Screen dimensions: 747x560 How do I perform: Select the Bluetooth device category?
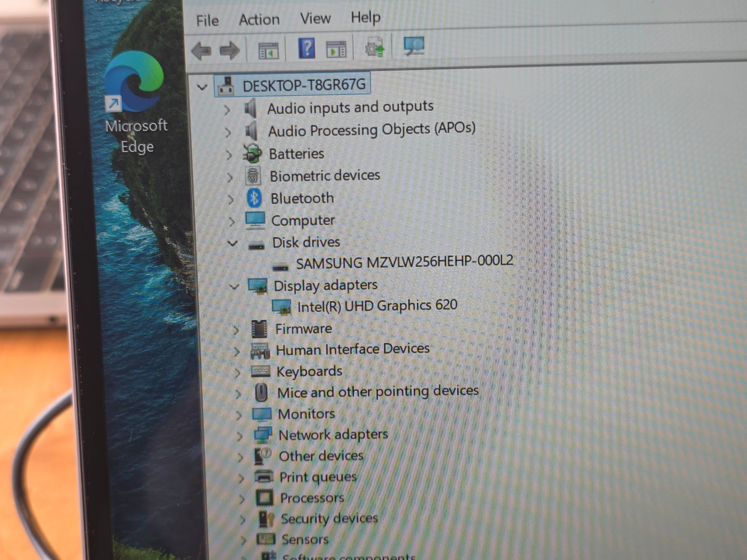301,198
